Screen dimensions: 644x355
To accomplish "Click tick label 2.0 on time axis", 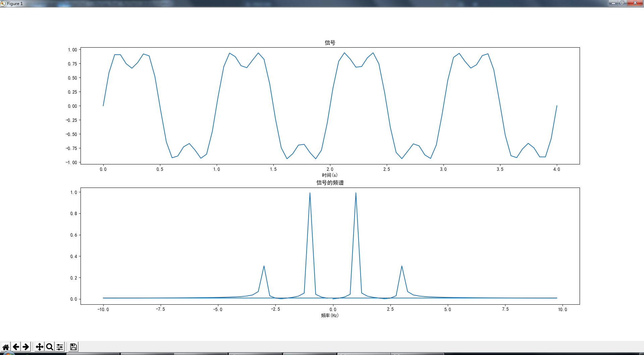I will point(330,169).
